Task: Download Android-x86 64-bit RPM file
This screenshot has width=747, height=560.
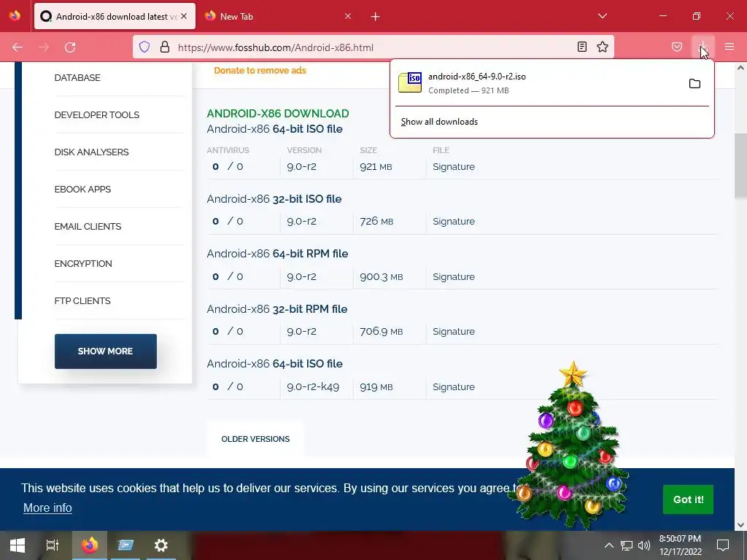Action: pyautogui.click(x=277, y=254)
